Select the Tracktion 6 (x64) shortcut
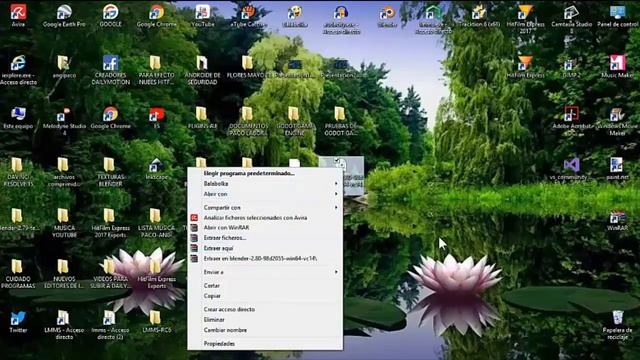The height and width of the screenshot is (360, 640). (479, 16)
